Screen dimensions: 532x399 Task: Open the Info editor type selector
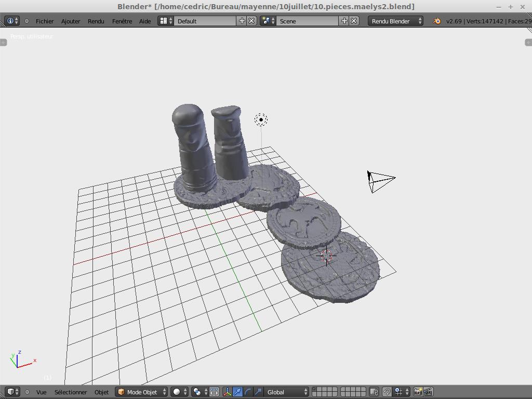[x=11, y=21]
